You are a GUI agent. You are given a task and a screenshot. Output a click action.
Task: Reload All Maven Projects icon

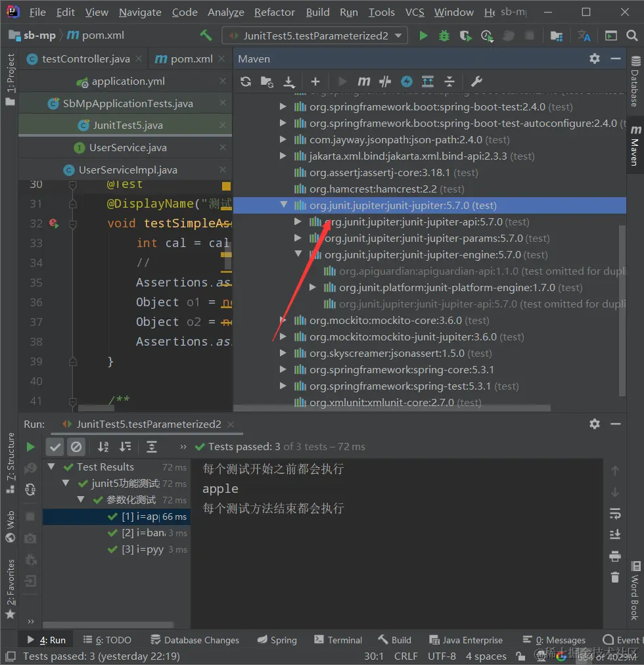(246, 81)
